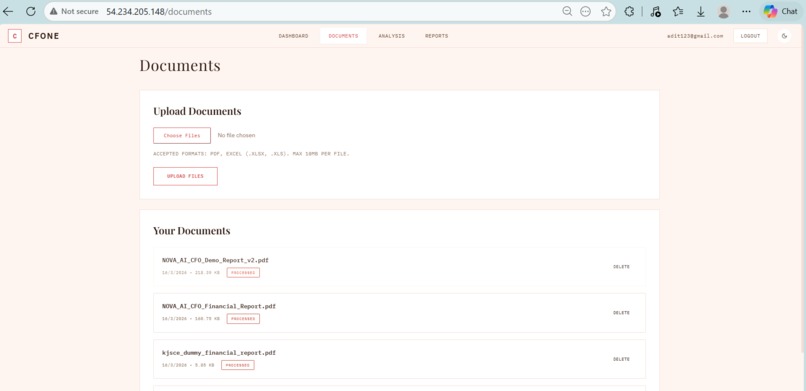Open the browser extensions puzzle icon

(629, 11)
